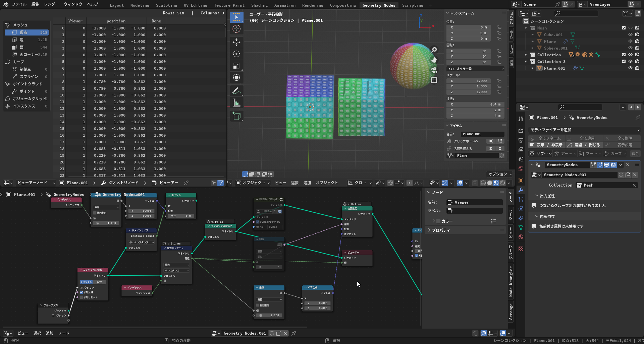Open the Object properties tab
This screenshot has width=644, height=344.
(521, 181)
